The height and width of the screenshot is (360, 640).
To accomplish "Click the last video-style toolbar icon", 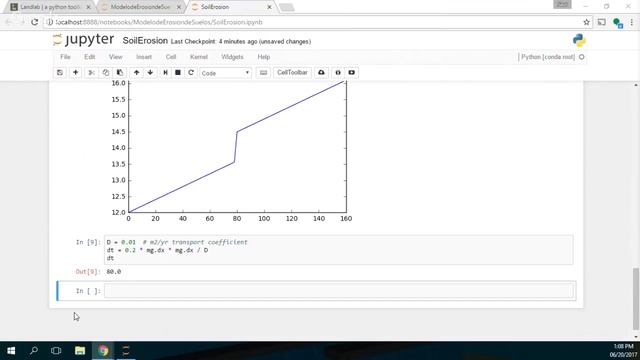I will (x=351, y=73).
